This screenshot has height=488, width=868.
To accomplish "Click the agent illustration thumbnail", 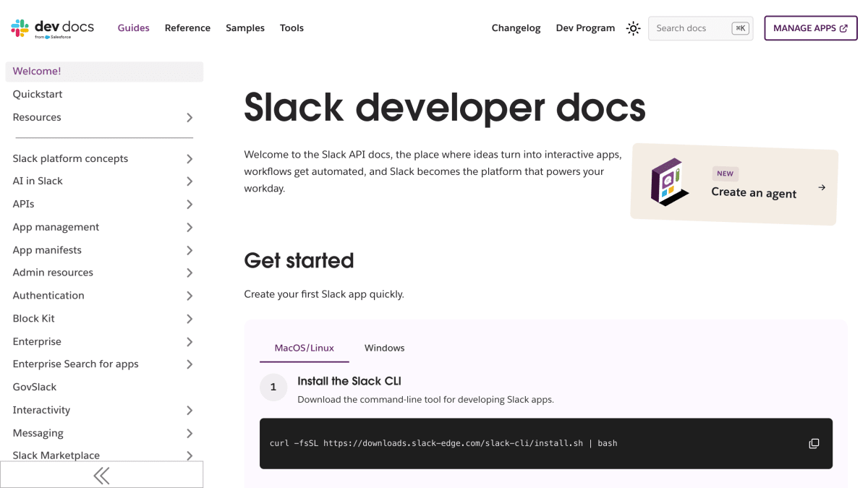I will tap(669, 181).
